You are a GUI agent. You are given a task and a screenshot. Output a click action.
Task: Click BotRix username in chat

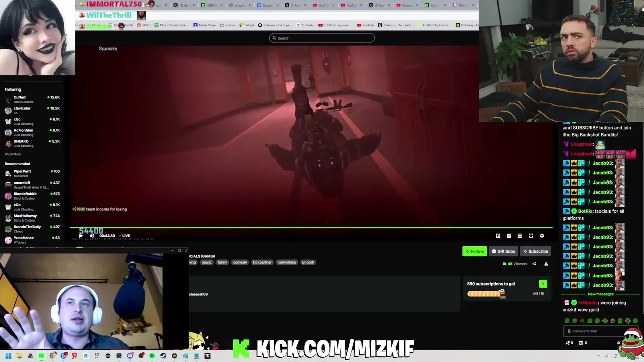click(586, 211)
